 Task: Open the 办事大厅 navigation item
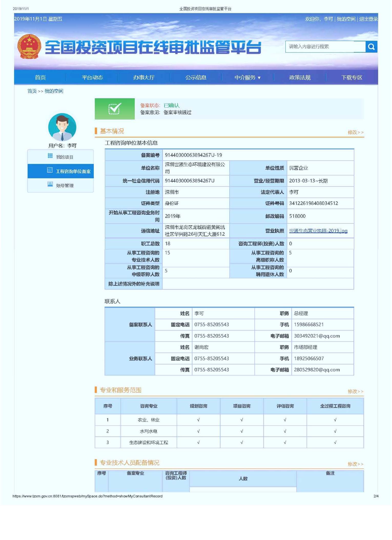click(x=144, y=77)
